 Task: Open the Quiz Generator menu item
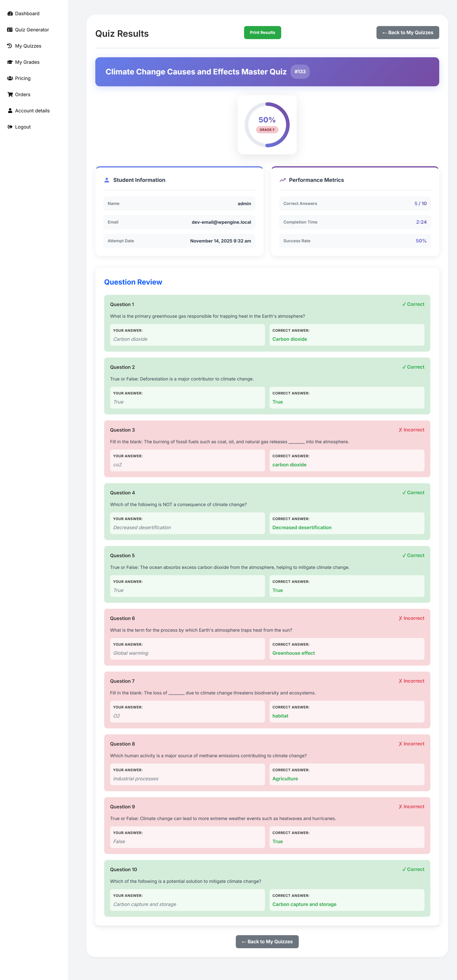pos(32,30)
